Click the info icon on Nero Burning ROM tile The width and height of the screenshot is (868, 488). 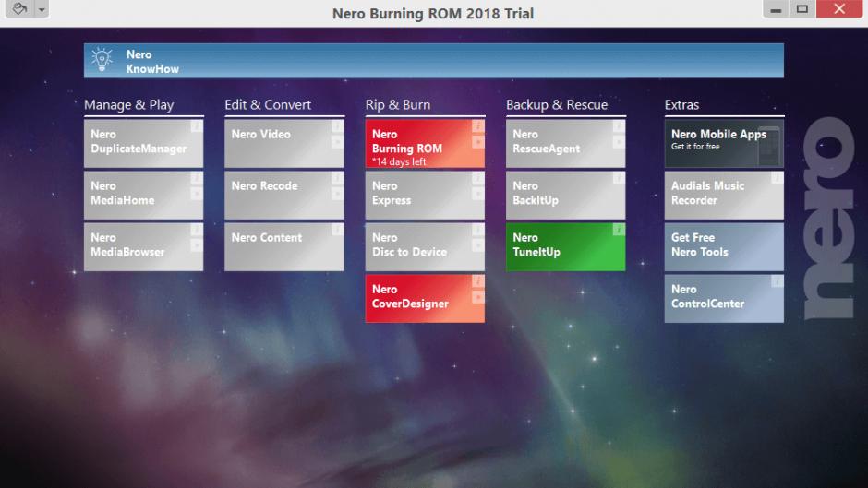coord(477,126)
